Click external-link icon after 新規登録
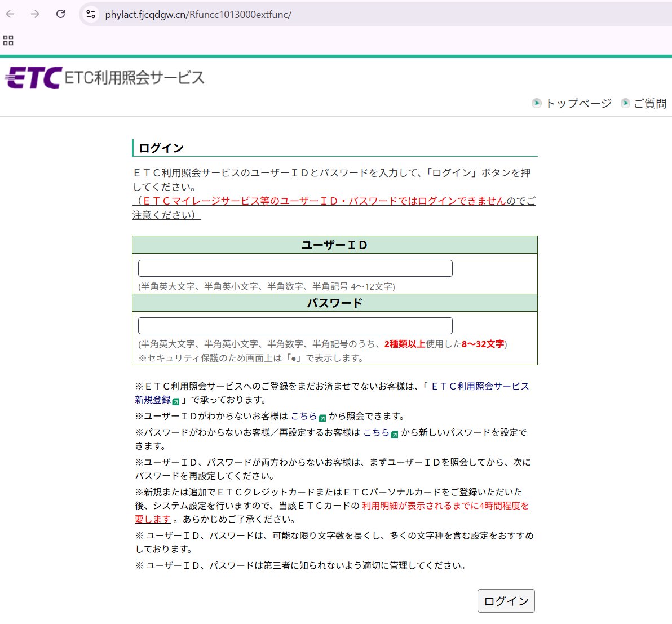Screen dimensions: 672x624 coord(176,401)
